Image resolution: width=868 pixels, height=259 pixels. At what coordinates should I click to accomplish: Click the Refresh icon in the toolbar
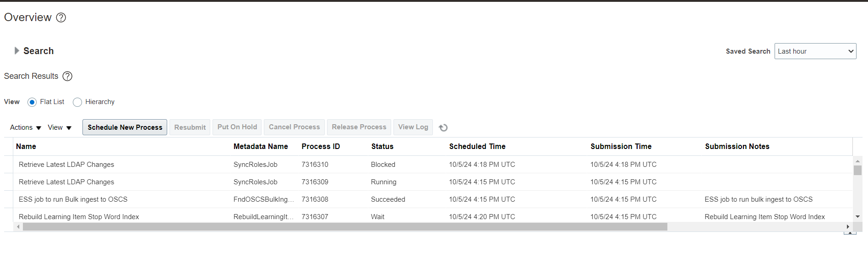[443, 127]
